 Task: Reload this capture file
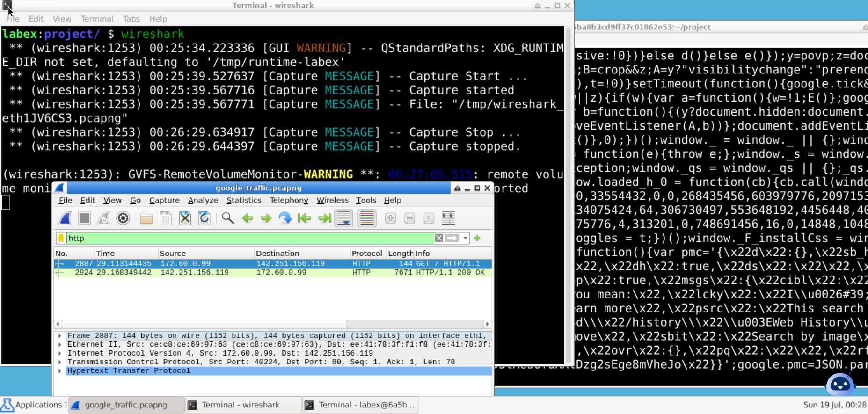click(x=204, y=218)
